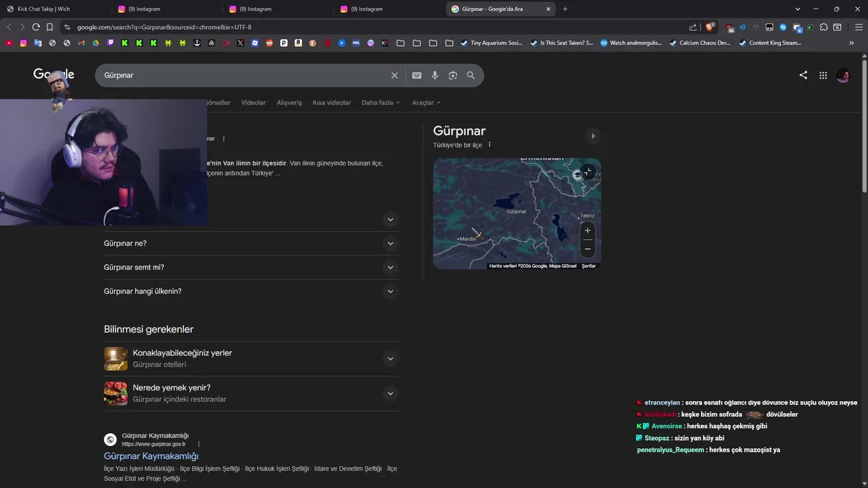Expand the 'Gürpınar ne?' question
The width and height of the screenshot is (868, 488).
coord(390,243)
